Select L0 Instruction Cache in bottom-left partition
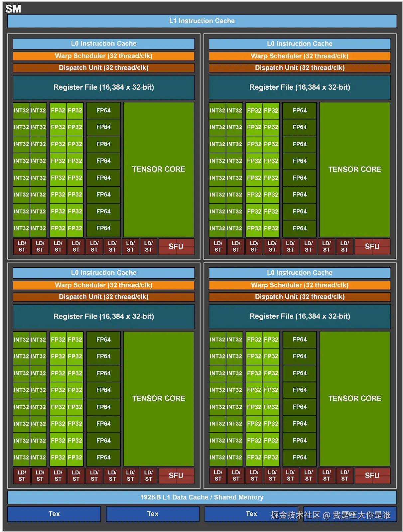 click(104, 273)
